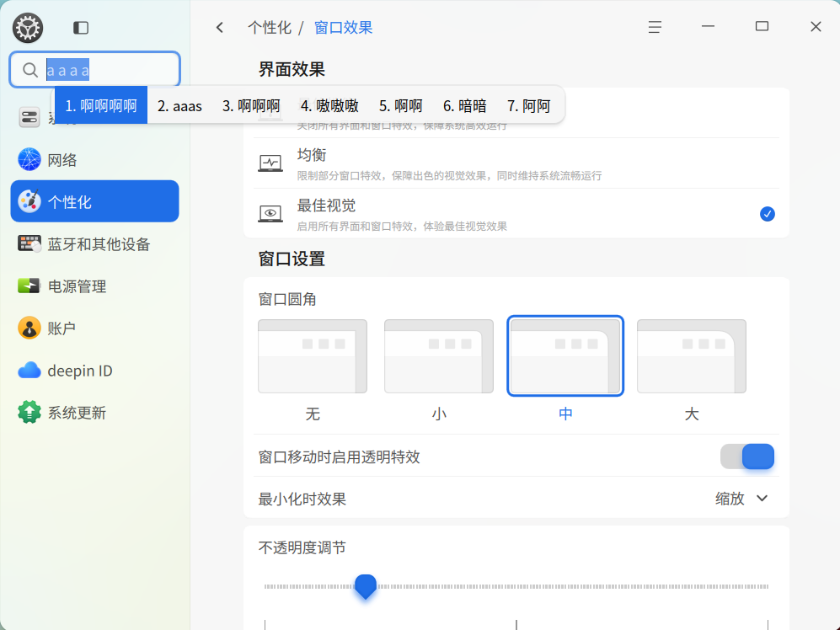
Task: Pick candidate 2. aaas
Action: [x=179, y=106]
